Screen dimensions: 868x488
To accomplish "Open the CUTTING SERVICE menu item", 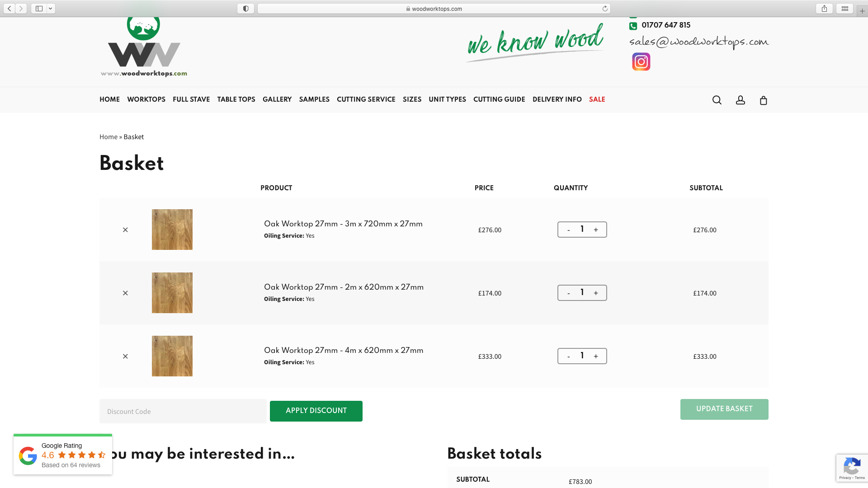I will (x=366, y=99).
